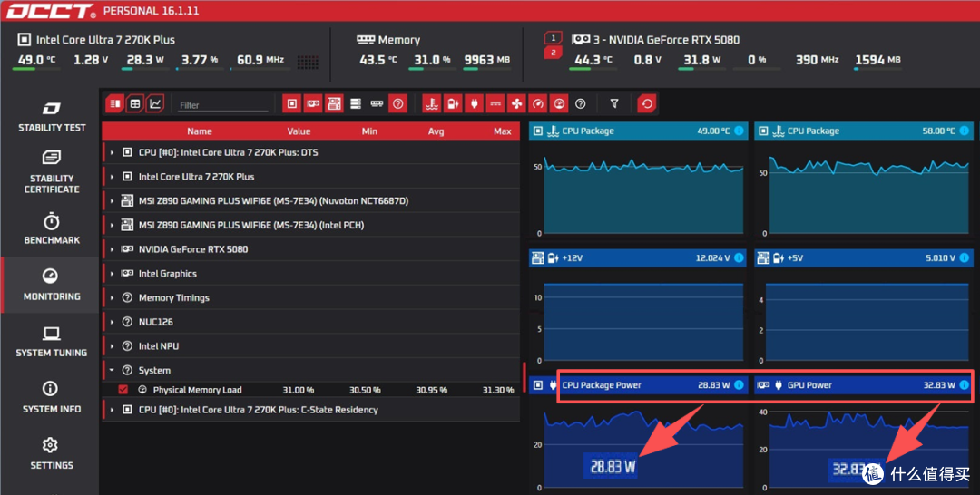This screenshot has height=495, width=980.
Task: Open the Settings section
Action: click(51, 454)
